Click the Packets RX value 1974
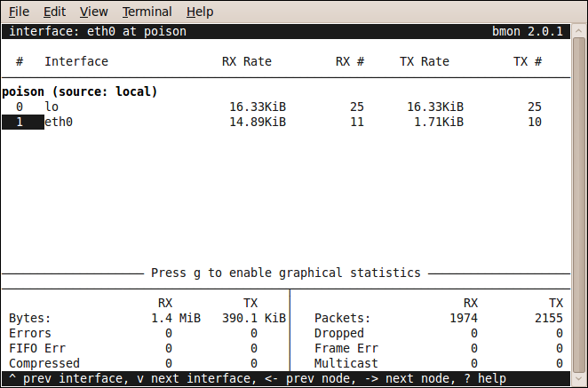Viewport: 588px width, 388px height. click(x=464, y=318)
